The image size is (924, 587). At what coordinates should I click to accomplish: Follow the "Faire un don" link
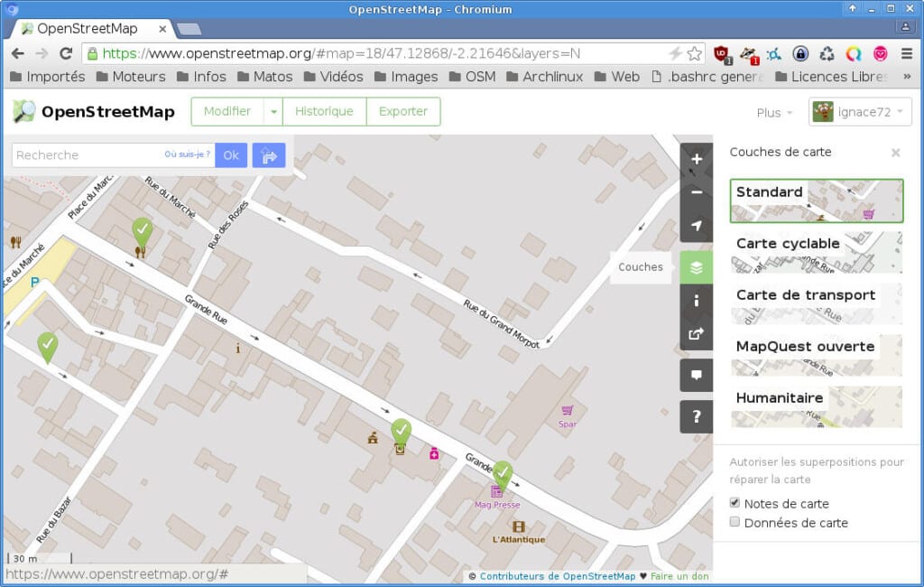pyautogui.click(x=679, y=575)
